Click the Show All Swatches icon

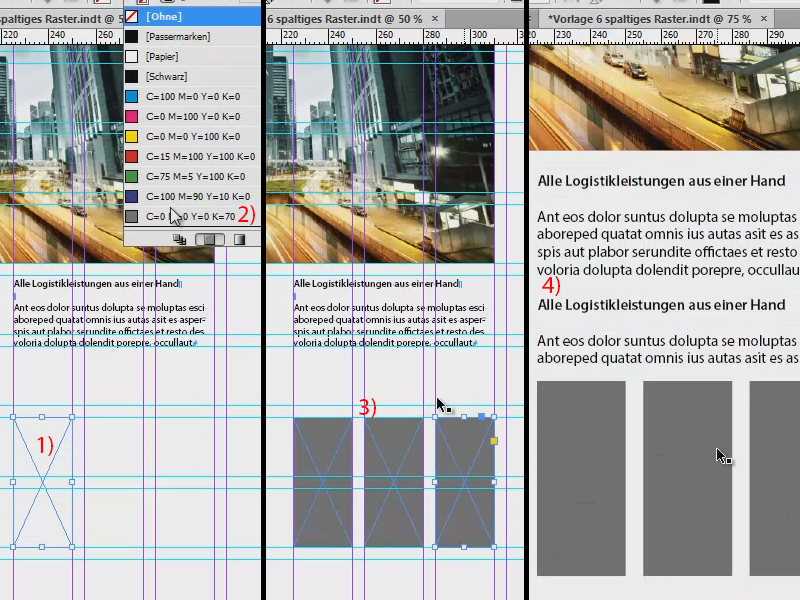[x=179, y=239]
